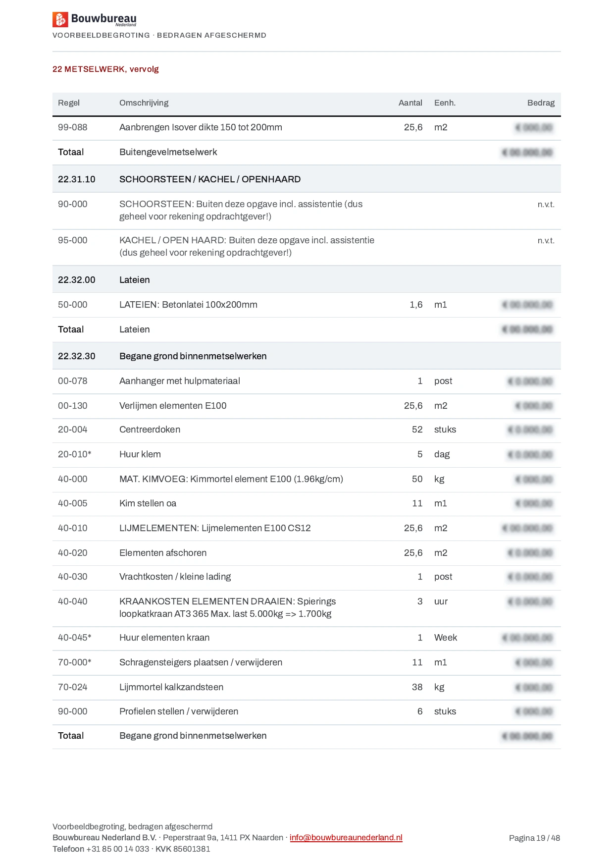Open the info@bouwbureaunederland.nl email link

(x=346, y=838)
